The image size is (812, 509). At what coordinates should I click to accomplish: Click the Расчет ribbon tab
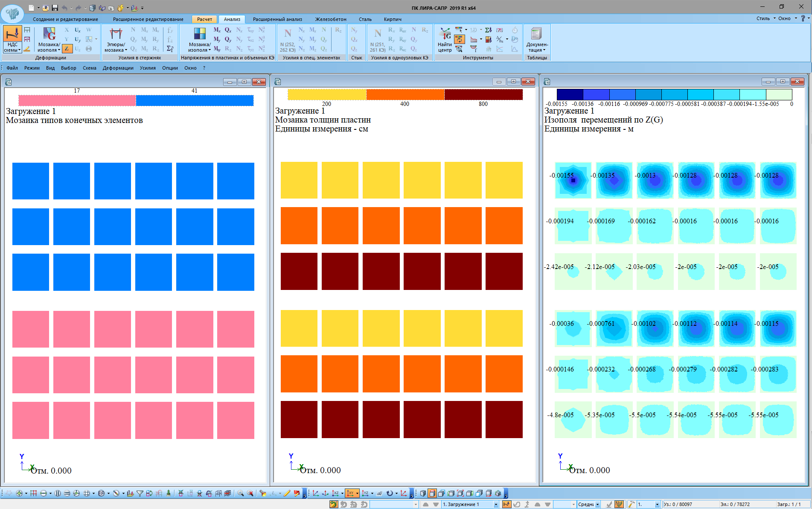click(x=204, y=19)
